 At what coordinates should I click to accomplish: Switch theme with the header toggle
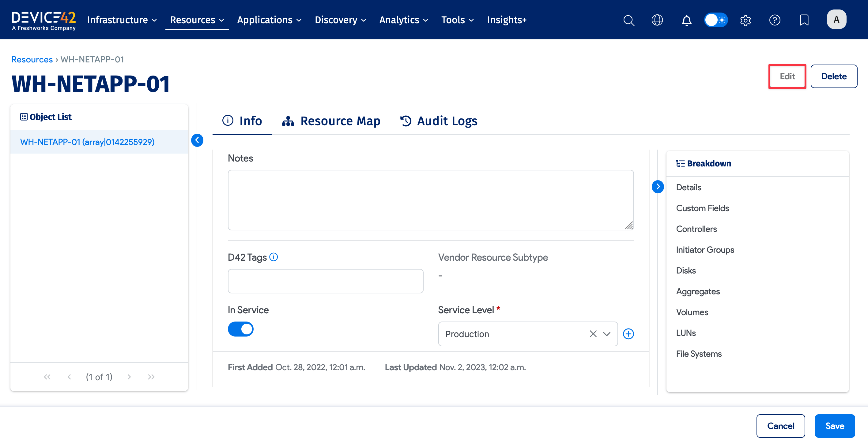(x=716, y=20)
